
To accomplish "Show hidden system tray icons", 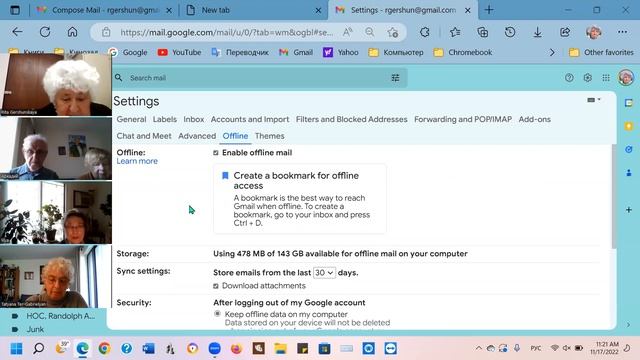I will pos(478,348).
